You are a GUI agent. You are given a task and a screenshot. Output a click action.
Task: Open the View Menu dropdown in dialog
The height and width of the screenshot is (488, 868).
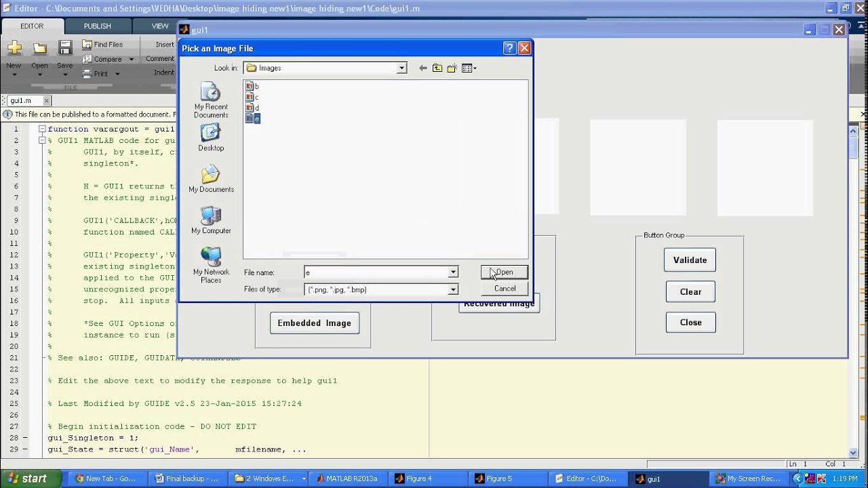[x=469, y=68]
